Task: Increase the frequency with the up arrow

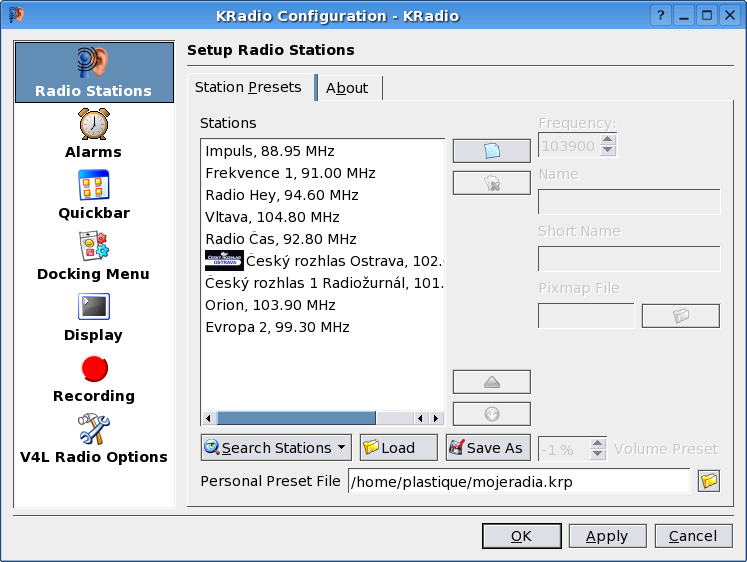Action: 608,140
